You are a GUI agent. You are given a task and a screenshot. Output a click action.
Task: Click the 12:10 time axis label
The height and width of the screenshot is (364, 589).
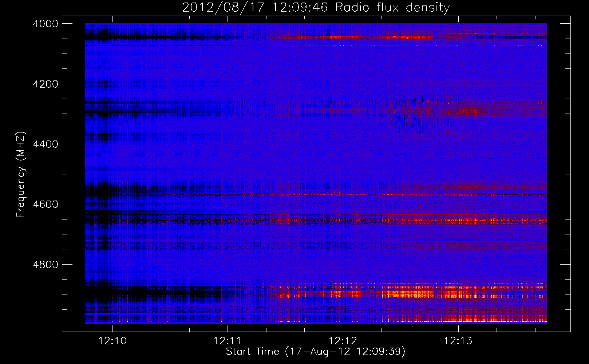coord(112,341)
